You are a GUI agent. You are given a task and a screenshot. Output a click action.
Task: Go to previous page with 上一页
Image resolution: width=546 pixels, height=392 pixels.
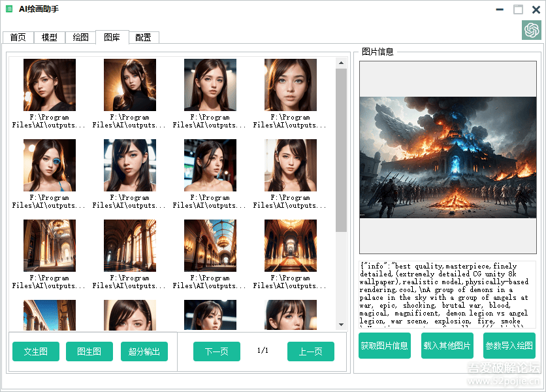[311, 351]
